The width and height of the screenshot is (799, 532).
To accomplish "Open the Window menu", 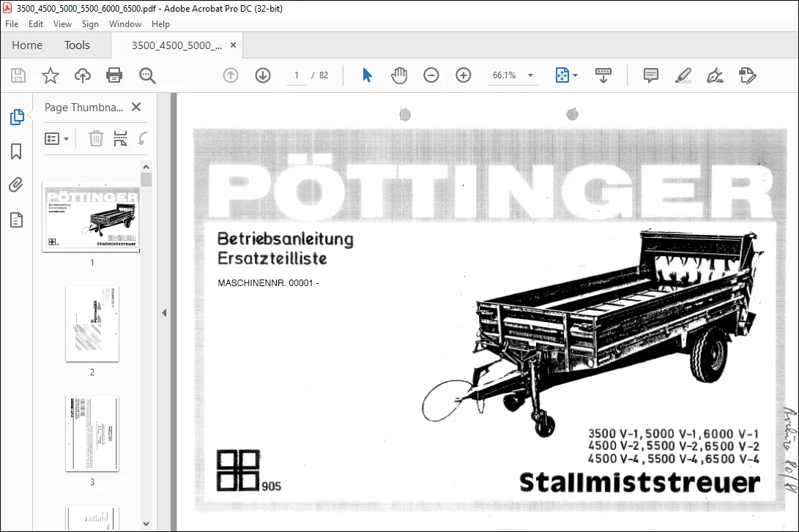I will coord(125,24).
